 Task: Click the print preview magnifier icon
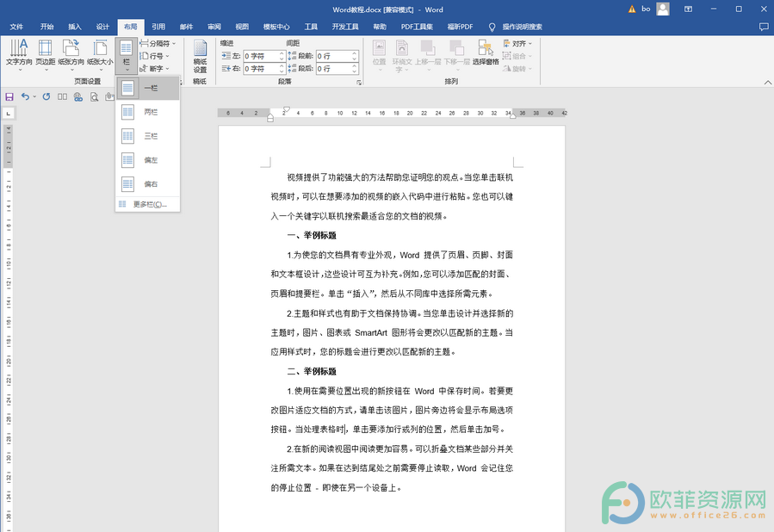tap(95, 97)
